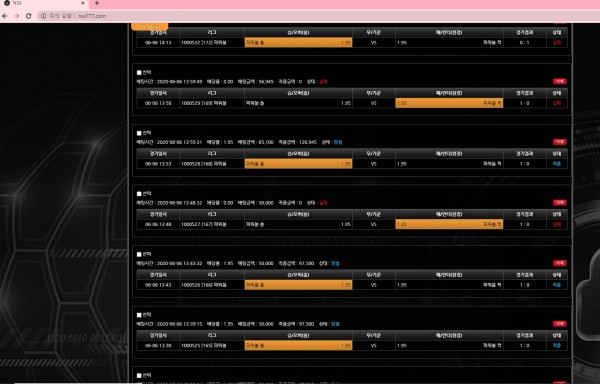Click the highlighted even pick in game 1000527
This screenshot has height=384, width=600.
pos(449,224)
